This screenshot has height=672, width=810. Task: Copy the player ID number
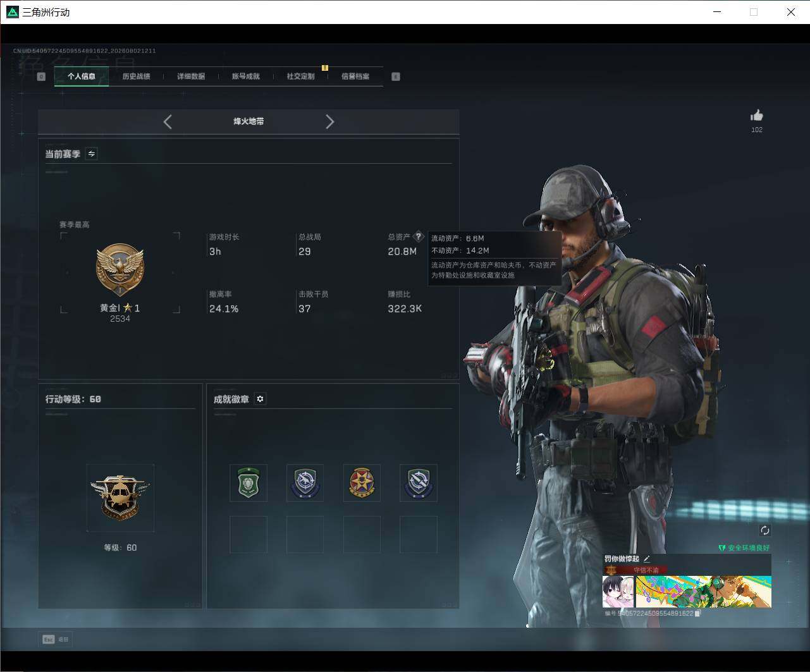pyautogui.click(x=697, y=613)
